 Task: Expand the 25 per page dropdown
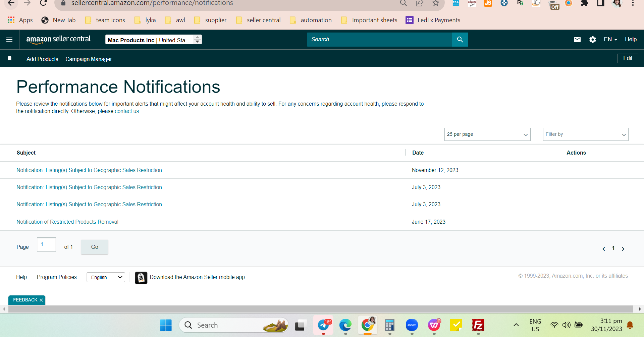pyautogui.click(x=487, y=134)
